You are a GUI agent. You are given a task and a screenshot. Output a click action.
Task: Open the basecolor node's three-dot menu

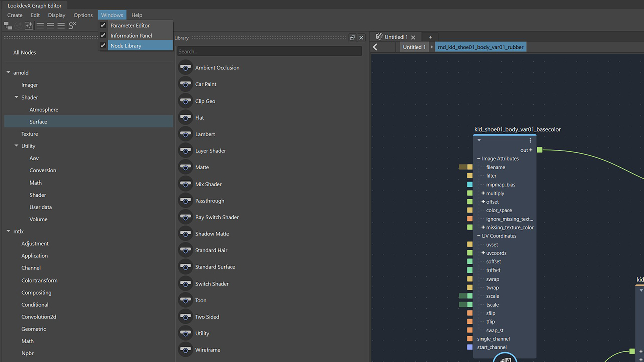click(530, 141)
